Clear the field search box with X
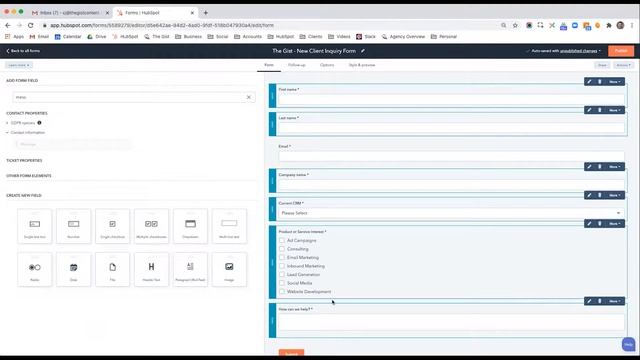This screenshot has width=640, height=360. click(x=249, y=97)
